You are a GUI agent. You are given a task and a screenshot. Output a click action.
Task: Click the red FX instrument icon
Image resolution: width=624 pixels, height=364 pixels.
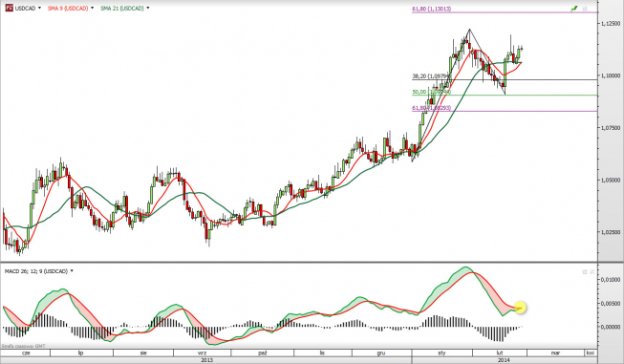pyautogui.click(x=9, y=8)
